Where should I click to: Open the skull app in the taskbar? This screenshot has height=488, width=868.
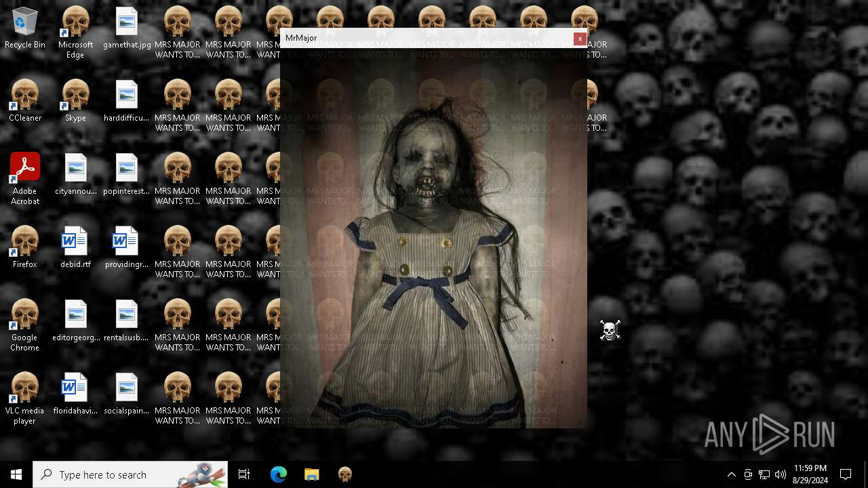[345, 474]
